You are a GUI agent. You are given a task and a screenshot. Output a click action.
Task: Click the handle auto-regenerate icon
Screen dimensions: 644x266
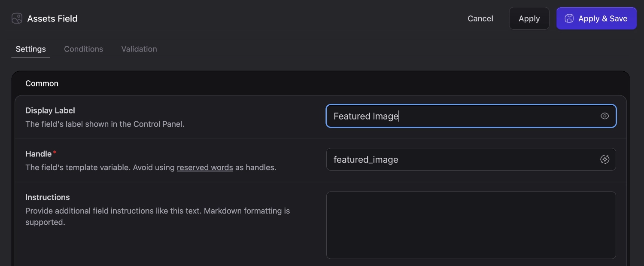pos(605,159)
